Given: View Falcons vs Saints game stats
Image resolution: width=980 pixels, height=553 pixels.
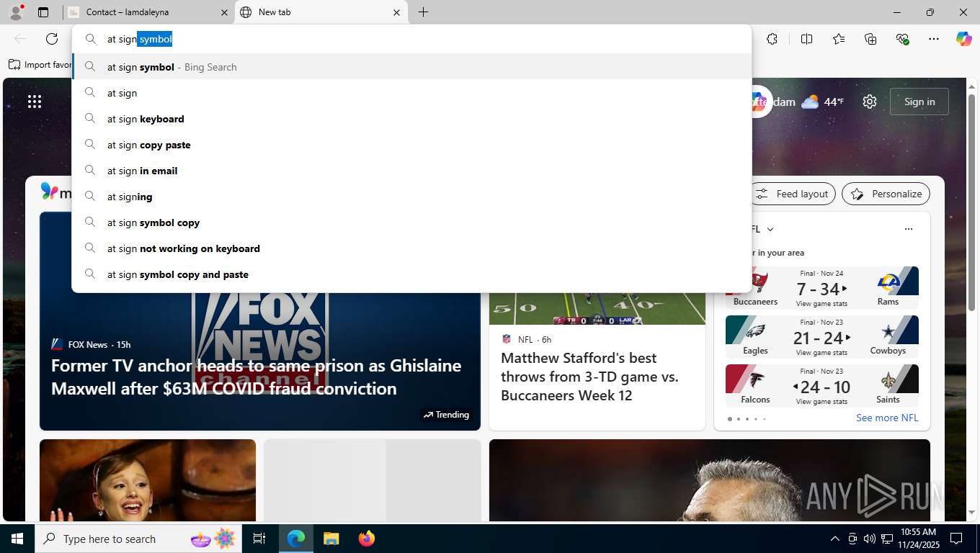Looking at the screenshot, I should coord(821,402).
